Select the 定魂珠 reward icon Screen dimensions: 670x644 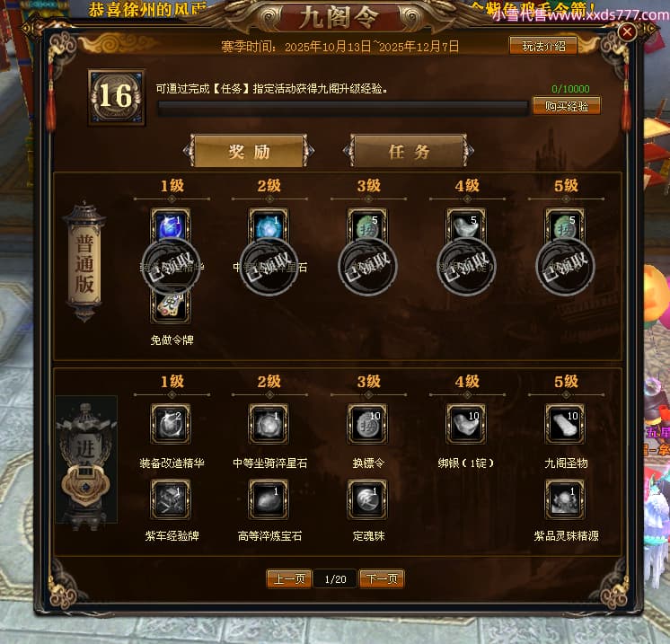367,499
